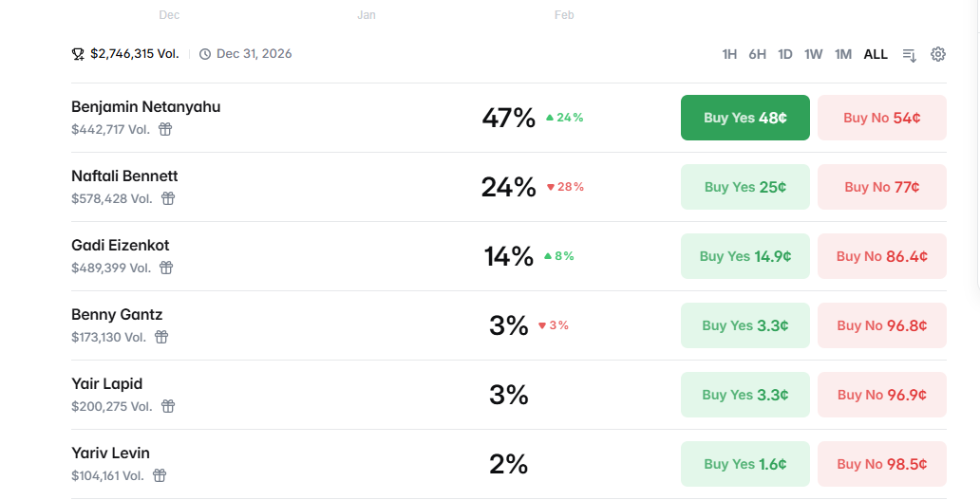Click gift icon under Benny Gantz
This screenshot has height=500, width=980.
coord(161,337)
